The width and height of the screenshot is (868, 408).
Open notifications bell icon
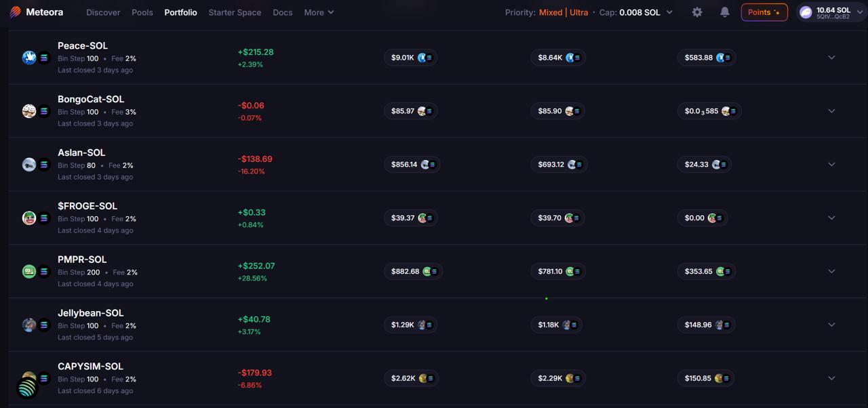point(724,12)
